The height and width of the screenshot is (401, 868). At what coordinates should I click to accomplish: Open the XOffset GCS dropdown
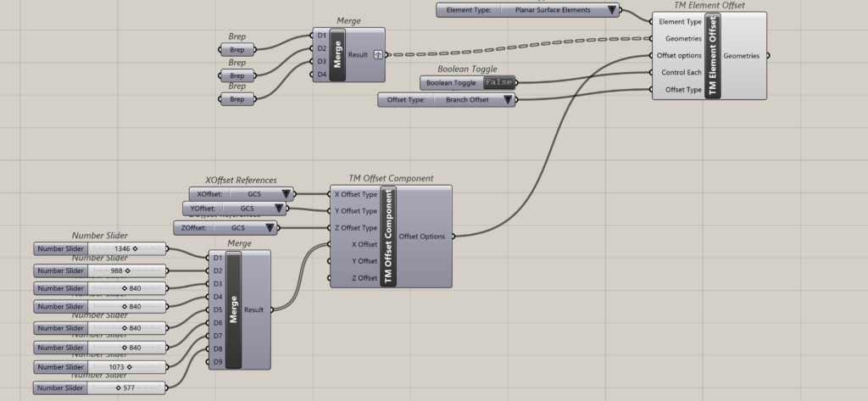coord(286,193)
